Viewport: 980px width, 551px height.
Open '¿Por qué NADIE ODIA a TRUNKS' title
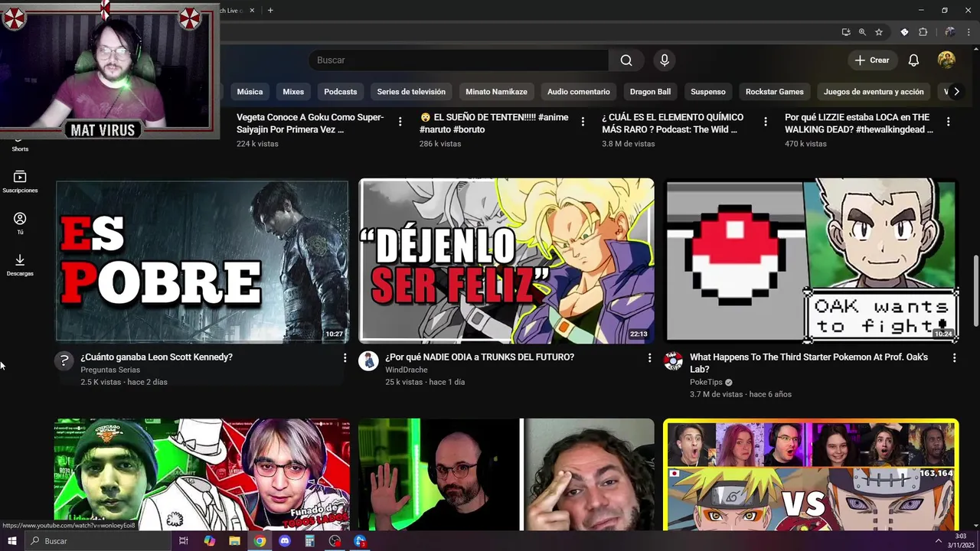click(x=479, y=357)
